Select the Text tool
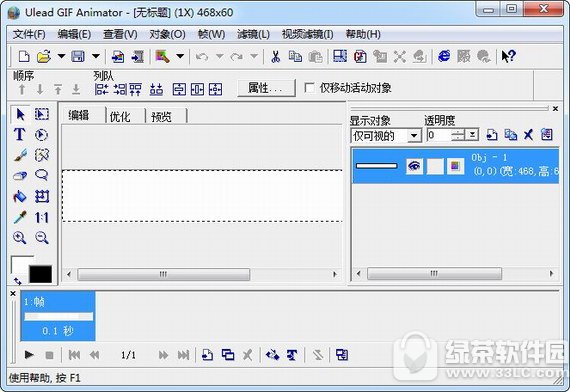Viewport: 570px width, 392px height. [x=20, y=134]
